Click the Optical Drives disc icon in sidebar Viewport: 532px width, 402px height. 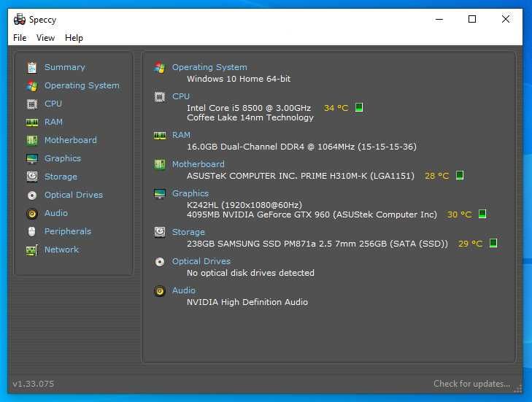pyautogui.click(x=32, y=195)
